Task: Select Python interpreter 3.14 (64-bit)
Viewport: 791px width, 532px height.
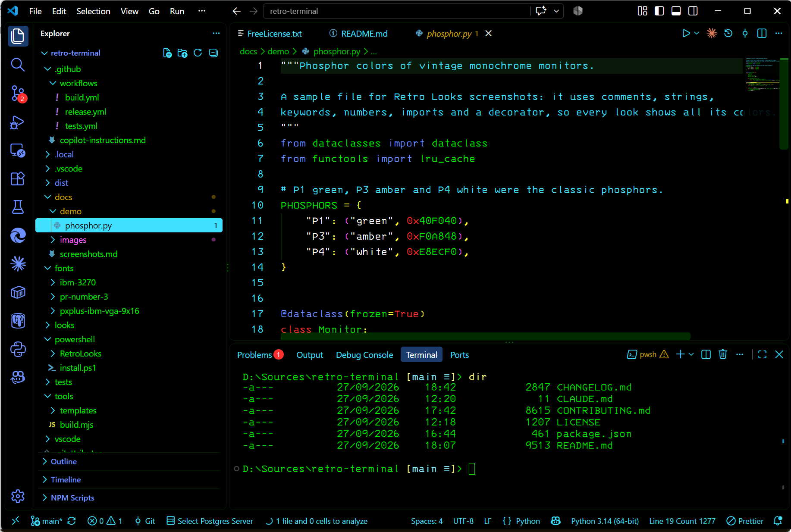Action: point(605,521)
